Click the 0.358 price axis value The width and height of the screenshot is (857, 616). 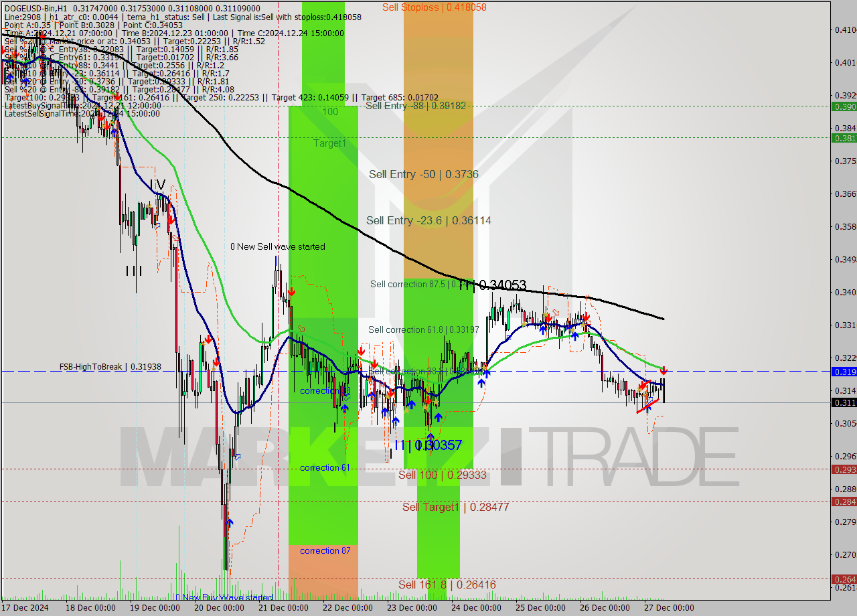(x=845, y=226)
